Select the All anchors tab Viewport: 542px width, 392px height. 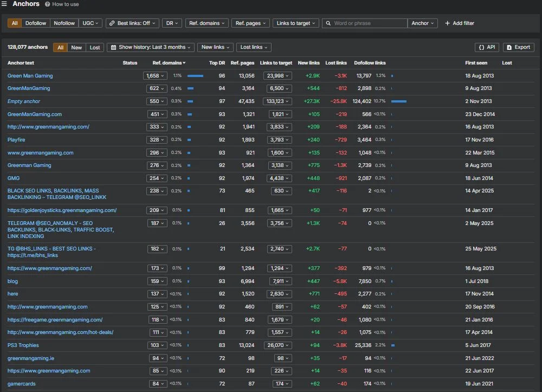[x=60, y=47]
